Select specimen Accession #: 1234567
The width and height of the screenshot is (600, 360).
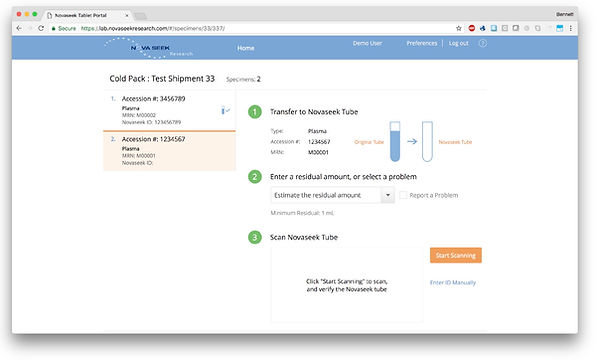tap(170, 151)
